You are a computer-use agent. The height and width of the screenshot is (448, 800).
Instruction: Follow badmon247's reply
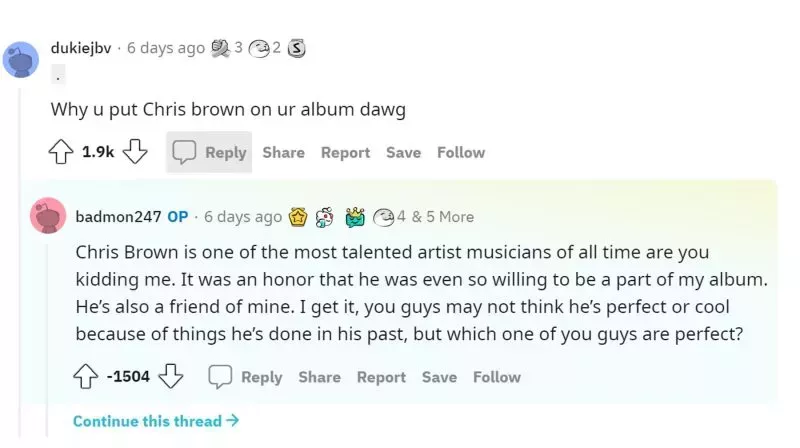pos(497,377)
